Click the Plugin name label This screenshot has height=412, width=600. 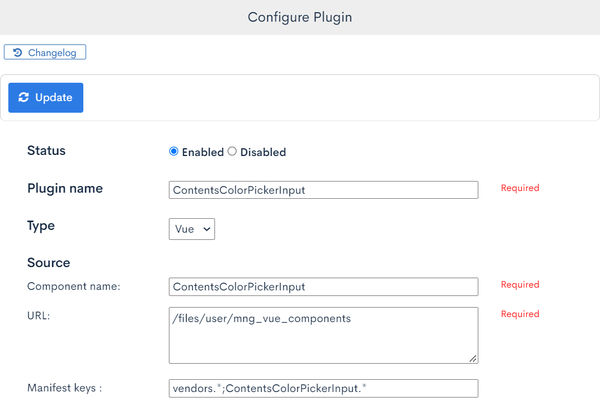coord(65,189)
